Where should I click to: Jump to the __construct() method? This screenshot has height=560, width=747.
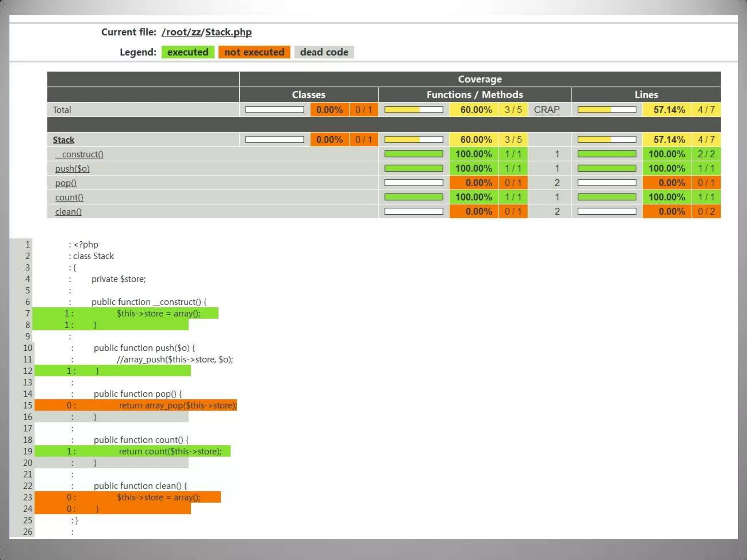tap(80, 154)
